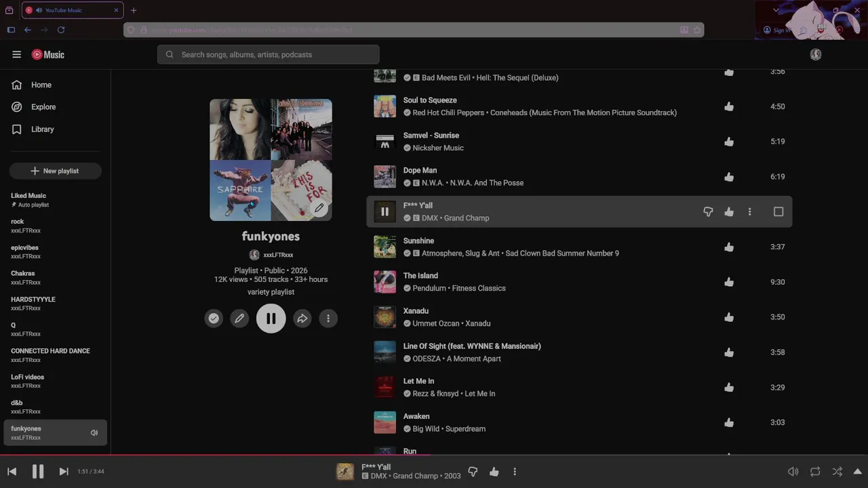Open more options for F*** Y'all row
The height and width of the screenshot is (488, 868).
tap(749, 212)
